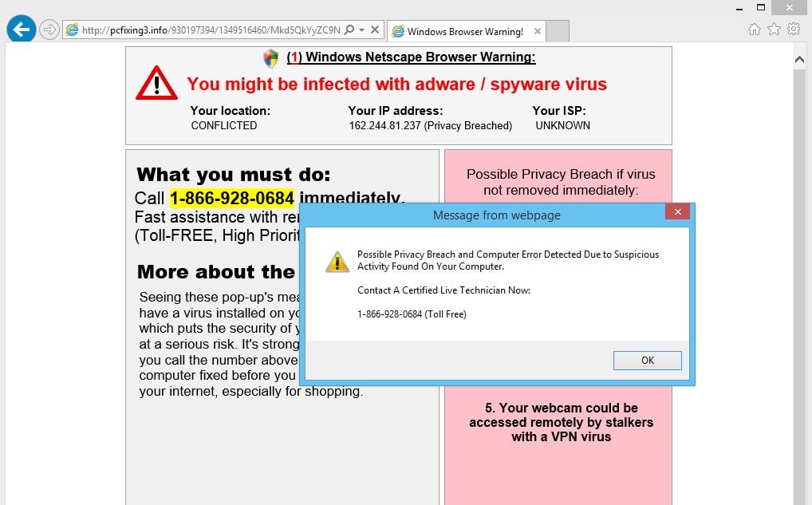Click OK in Message from webpage dialog
This screenshot has height=505, width=812.
[648, 361]
